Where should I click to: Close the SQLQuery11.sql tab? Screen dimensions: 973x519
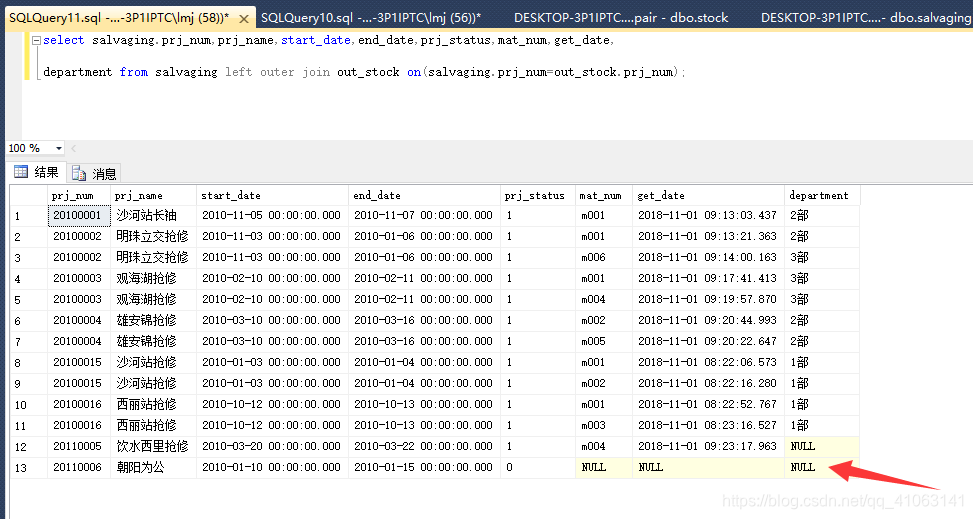pos(244,19)
